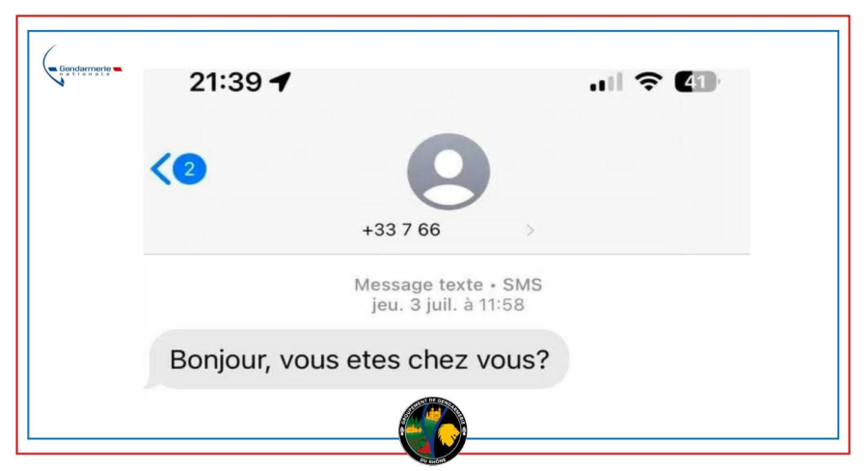This screenshot has height=471, width=868.
Task: Click the cellular signal bars icon
Action: coord(607,82)
